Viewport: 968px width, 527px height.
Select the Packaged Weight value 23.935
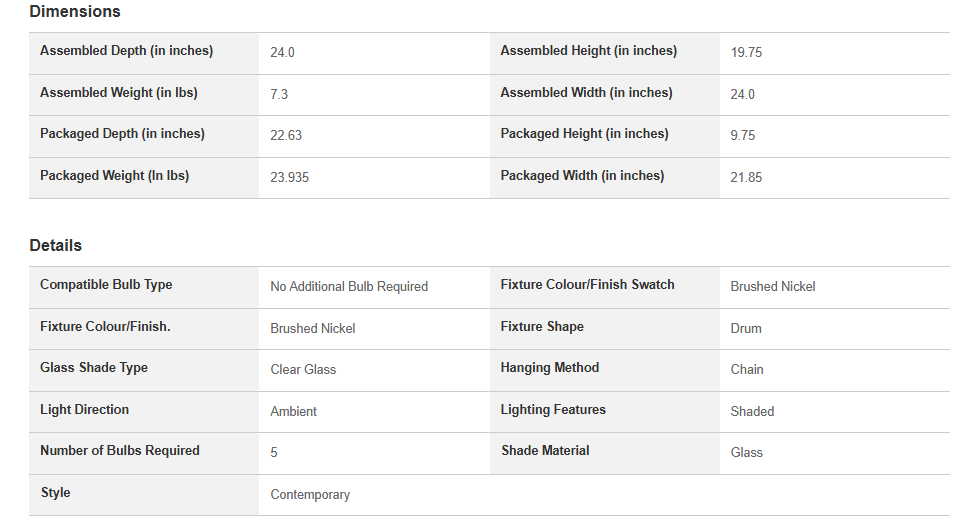point(289,177)
